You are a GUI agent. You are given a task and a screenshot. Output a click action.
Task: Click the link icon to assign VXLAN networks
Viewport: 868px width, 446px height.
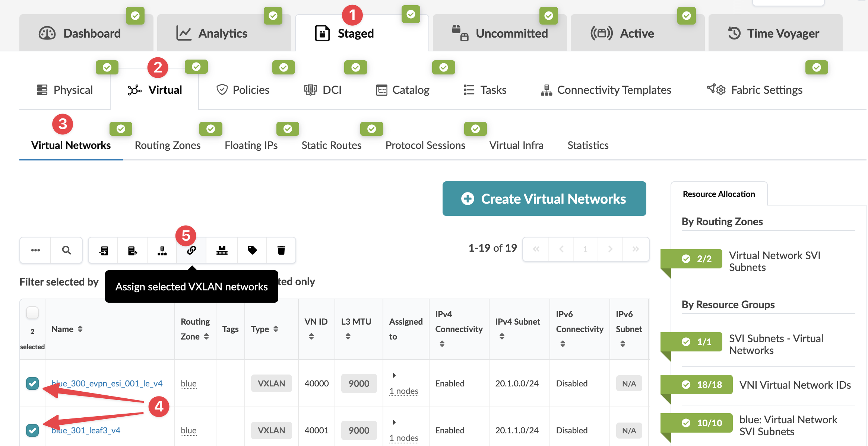tap(191, 250)
